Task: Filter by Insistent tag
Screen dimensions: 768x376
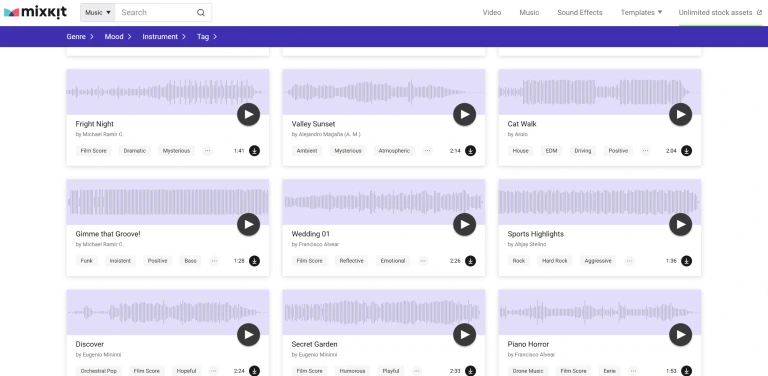Action: click(x=120, y=261)
